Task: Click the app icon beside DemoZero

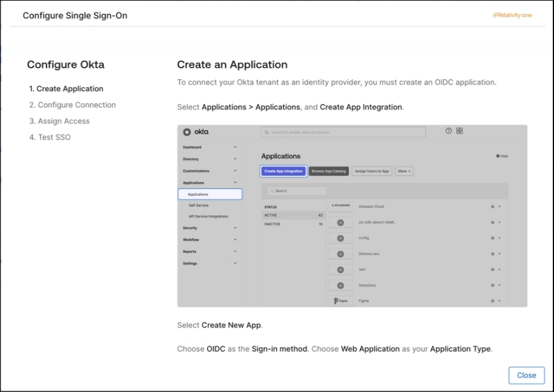Action: click(341, 285)
